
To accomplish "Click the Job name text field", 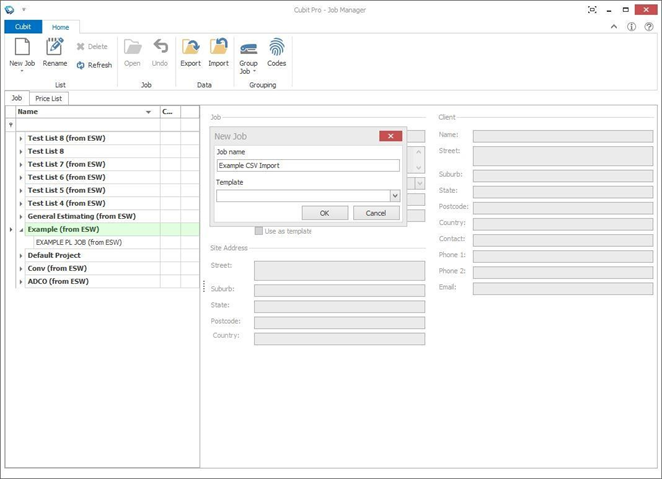I will tap(308, 165).
